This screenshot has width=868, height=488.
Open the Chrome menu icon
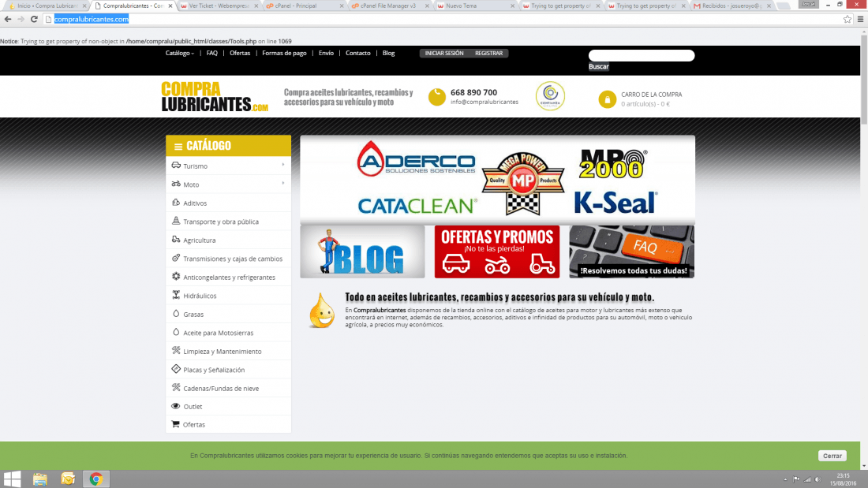click(860, 20)
